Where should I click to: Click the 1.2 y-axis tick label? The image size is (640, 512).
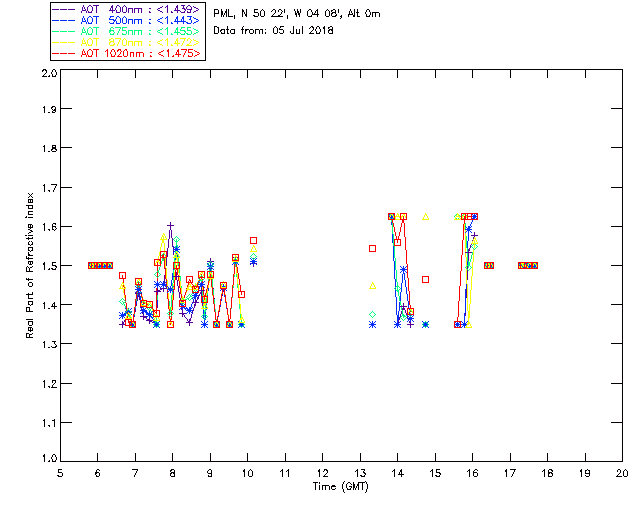[49, 384]
